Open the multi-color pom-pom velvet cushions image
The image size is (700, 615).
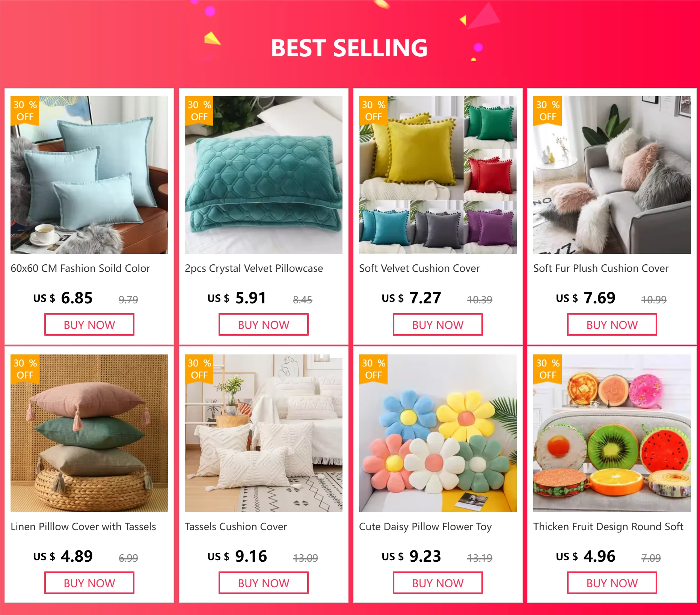[438, 175]
